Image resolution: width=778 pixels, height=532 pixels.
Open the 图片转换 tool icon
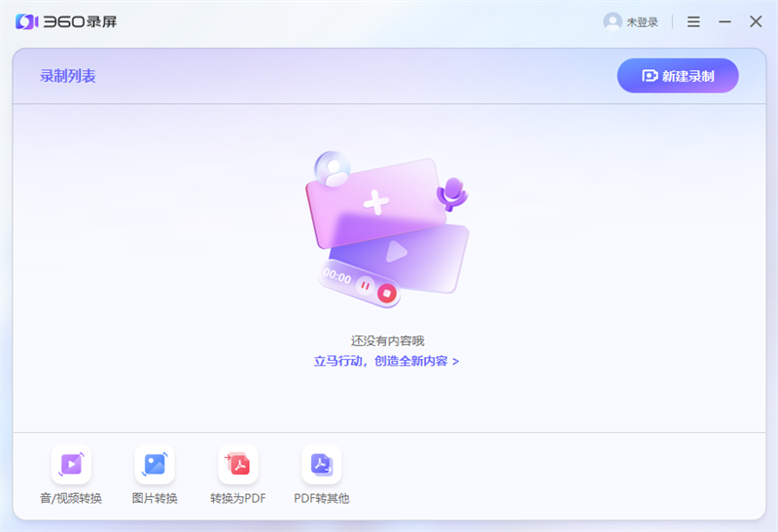point(155,464)
